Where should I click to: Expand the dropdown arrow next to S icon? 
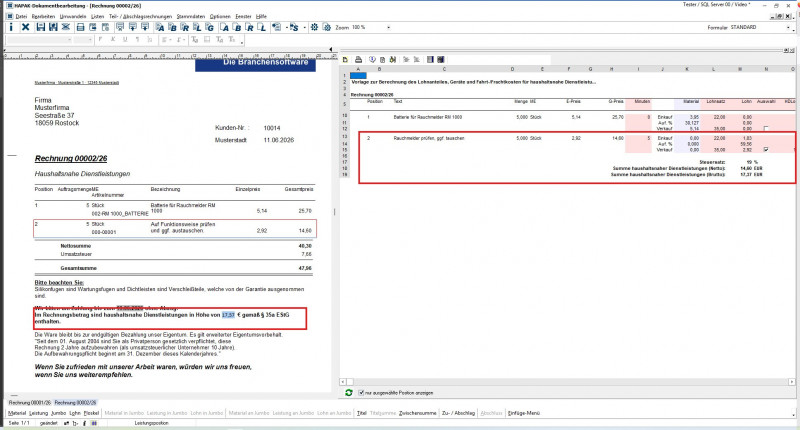point(305,27)
